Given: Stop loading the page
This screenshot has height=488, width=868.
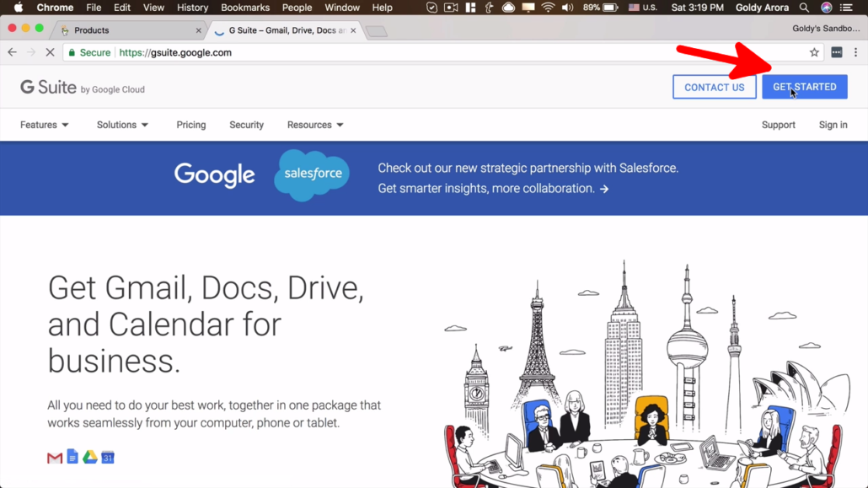Looking at the screenshot, I should (50, 52).
